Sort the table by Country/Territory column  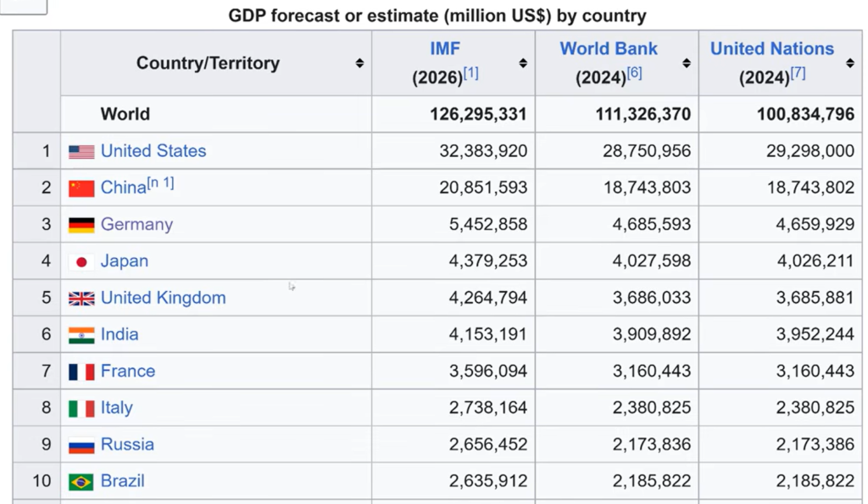(x=359, y=63)
